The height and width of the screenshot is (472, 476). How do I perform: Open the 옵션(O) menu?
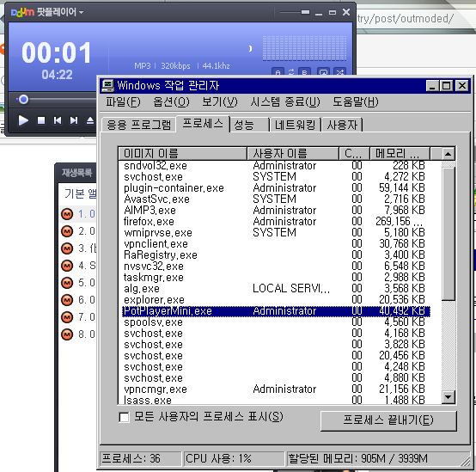click(171, 101)
